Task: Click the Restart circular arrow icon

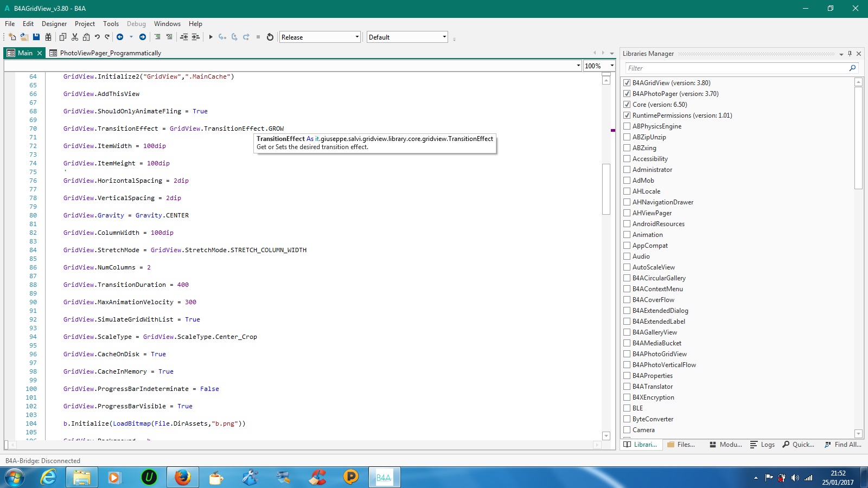Action: 270,37
